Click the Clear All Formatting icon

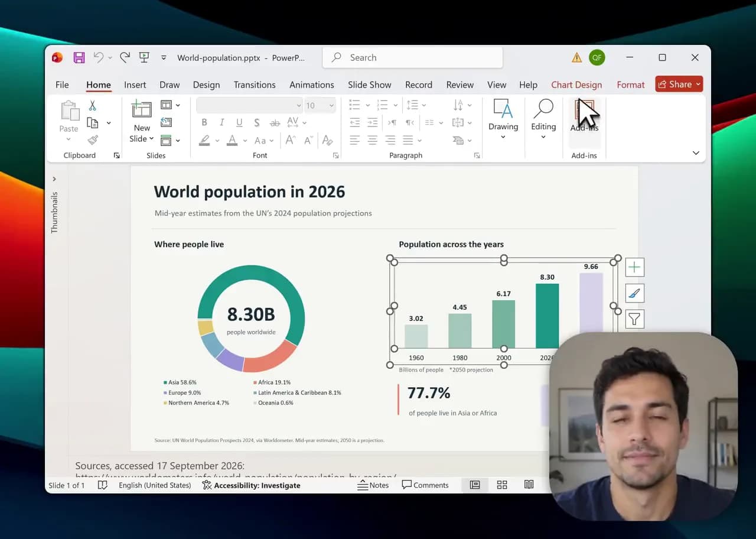pos(327,141)
